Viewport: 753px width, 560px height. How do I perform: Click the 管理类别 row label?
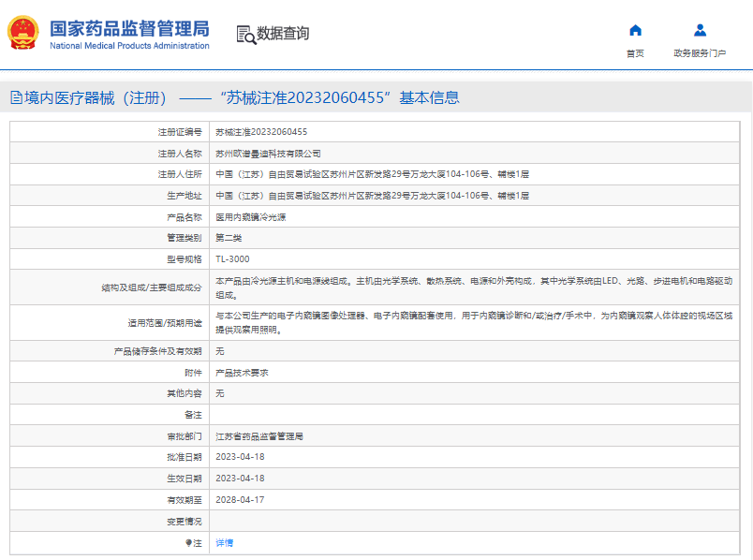pos(185,238)
